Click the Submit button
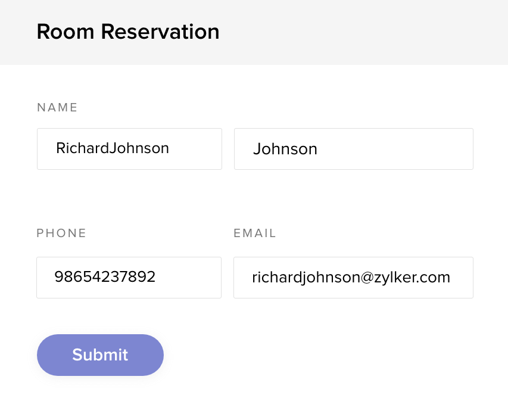Screen dimensions: 508x420 [x=100, y=355]
